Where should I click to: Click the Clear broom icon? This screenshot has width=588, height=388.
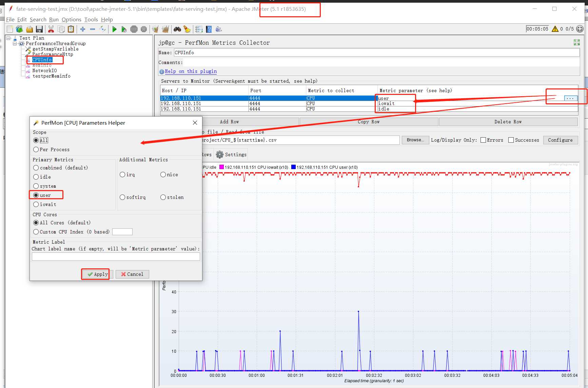(155, 29)
